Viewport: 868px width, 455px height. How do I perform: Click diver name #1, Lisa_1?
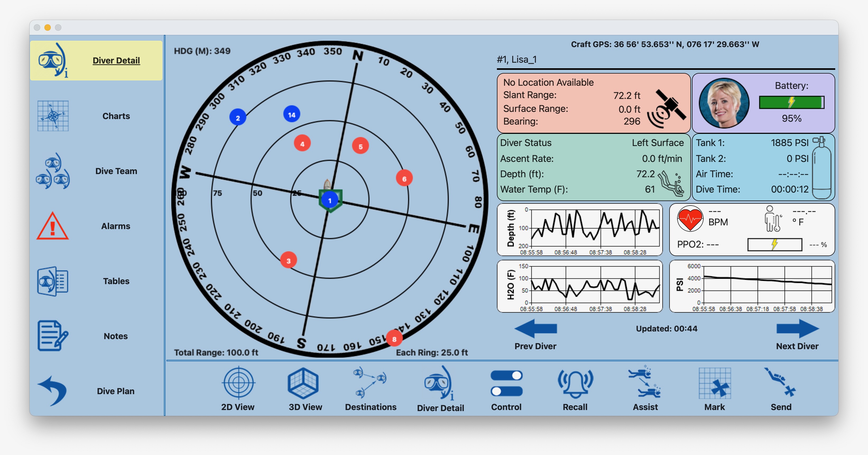coord(516,59)
